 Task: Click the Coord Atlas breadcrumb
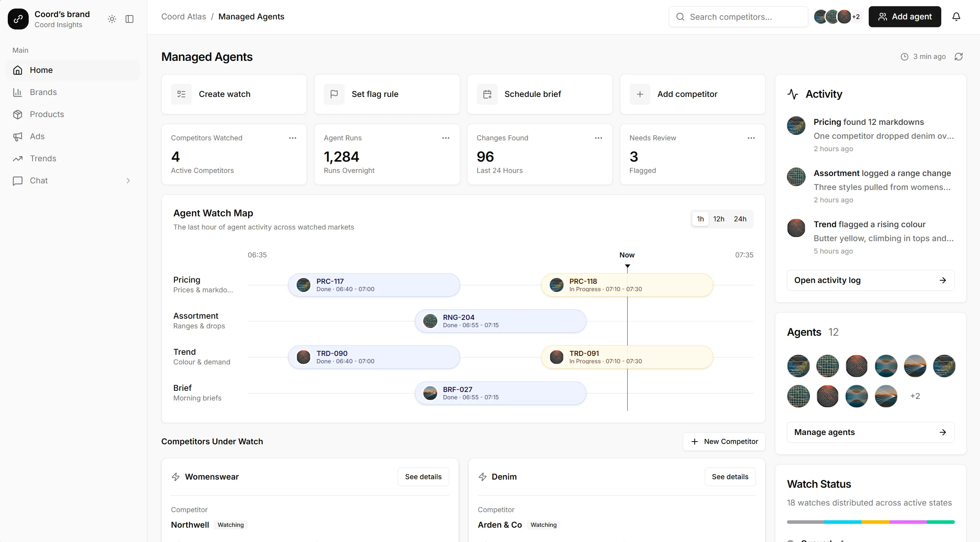(x=184, y=17)
